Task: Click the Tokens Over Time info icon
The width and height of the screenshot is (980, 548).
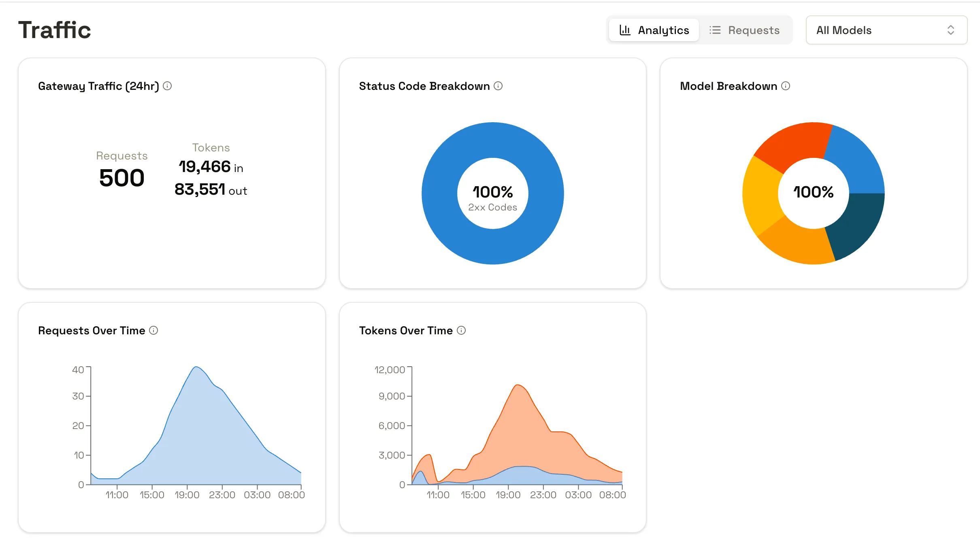Action: tap(461, 330)
